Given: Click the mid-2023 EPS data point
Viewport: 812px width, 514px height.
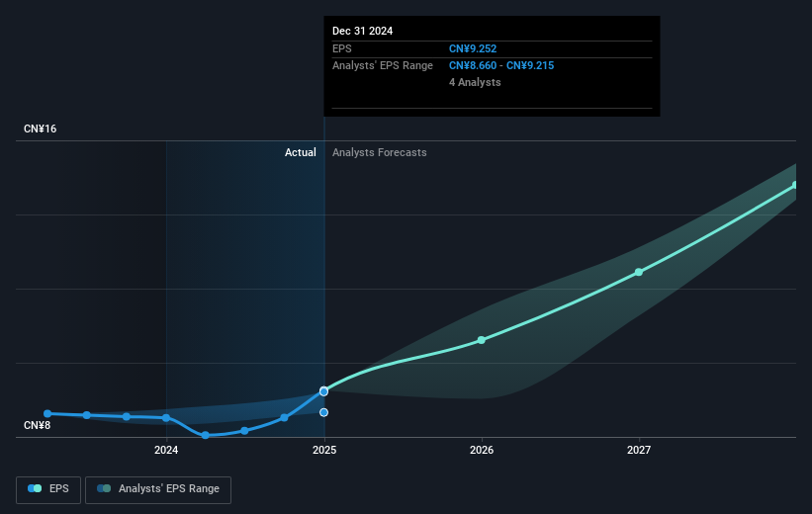Looking at the screenshot, I should [87, 415].
